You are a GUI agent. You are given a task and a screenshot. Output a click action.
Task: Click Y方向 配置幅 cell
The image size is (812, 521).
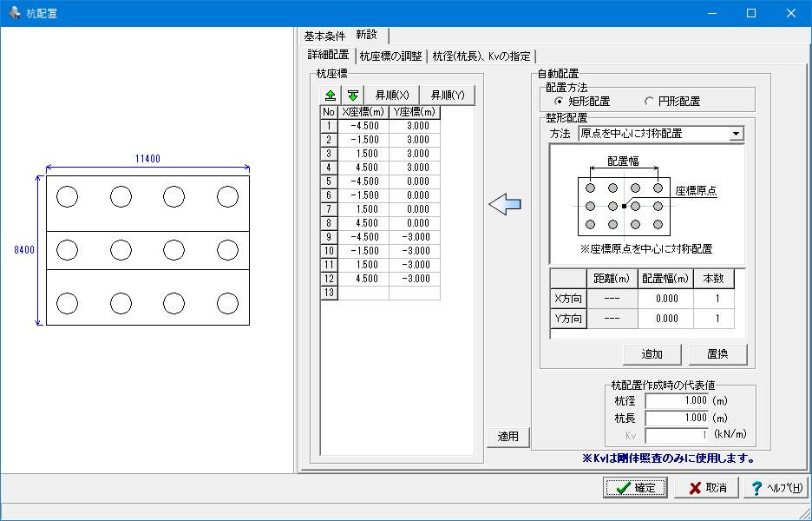tap(665, 319)
